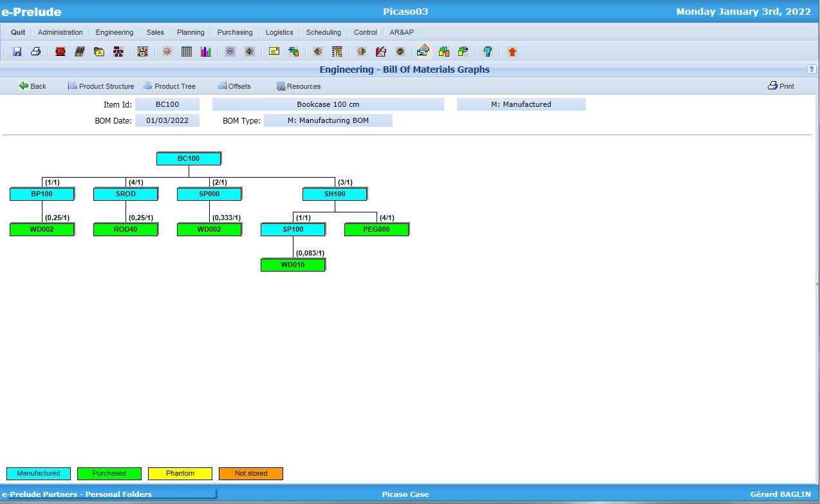Click the Save diskette icon in the toolbar
This screenshot has width=820, height=504.
pyautogui.click(x=16, y=51)
